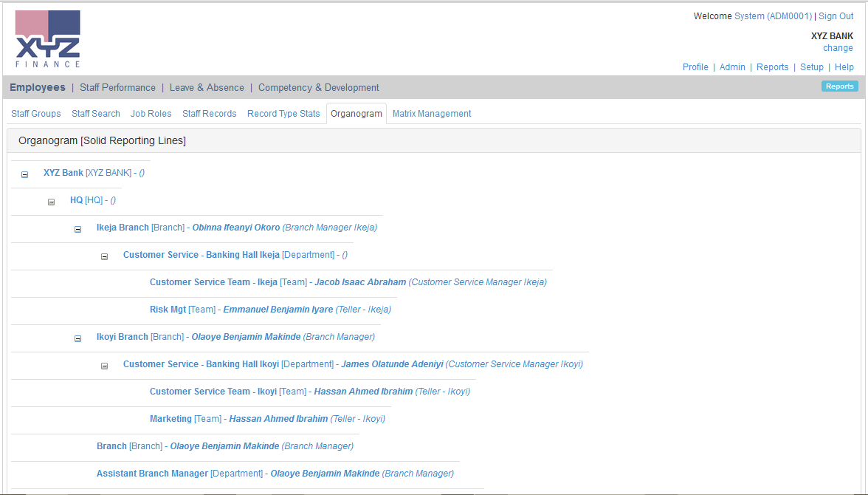
Task: Open the Record Type Stats tab
Action: [x=283, y=114]
